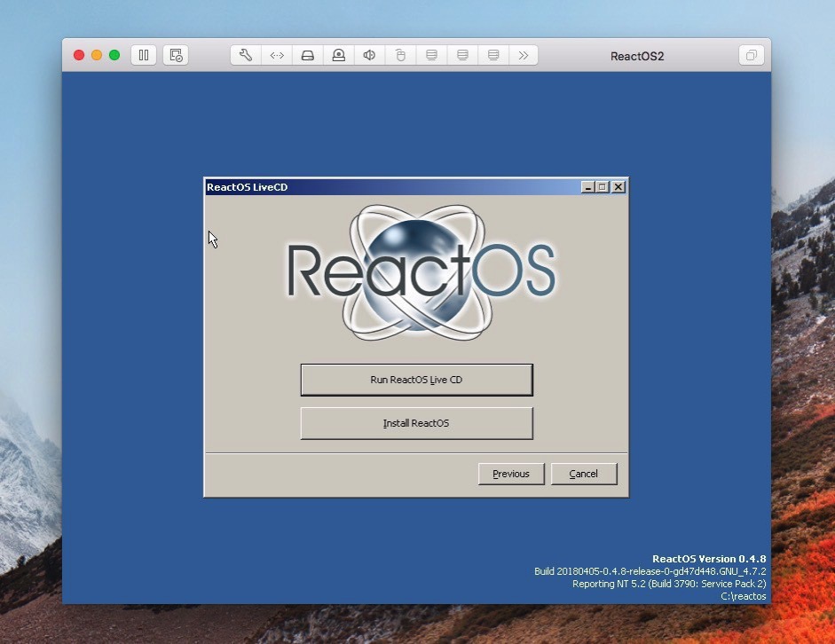Close the ReactOS LiveCD dialog
Image resolution: width=835 pixels, height=644 pixels.
(618, 187)
